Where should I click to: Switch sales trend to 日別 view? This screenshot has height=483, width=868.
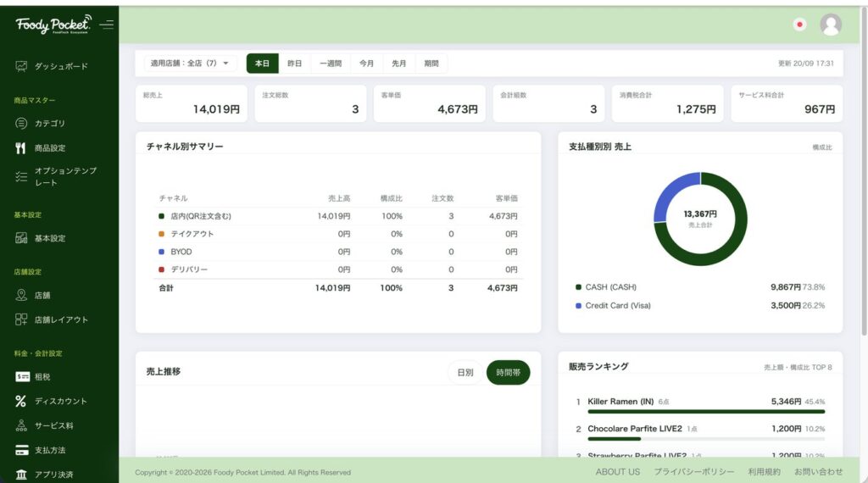[465, 372]
